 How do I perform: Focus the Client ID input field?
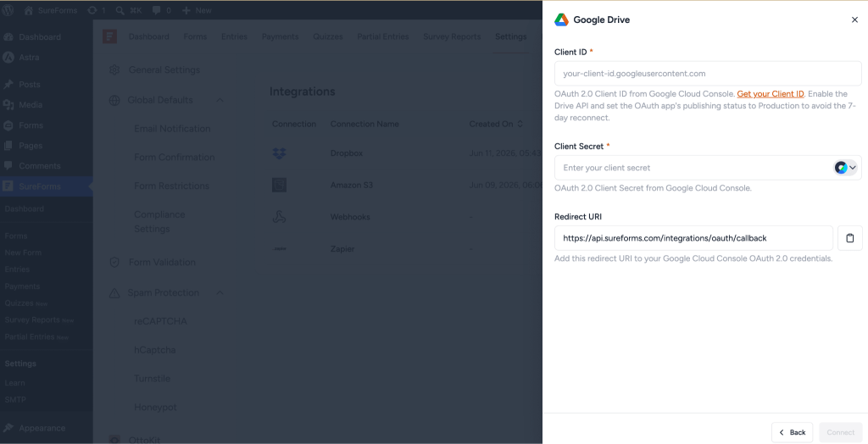[x=708, y=73]
